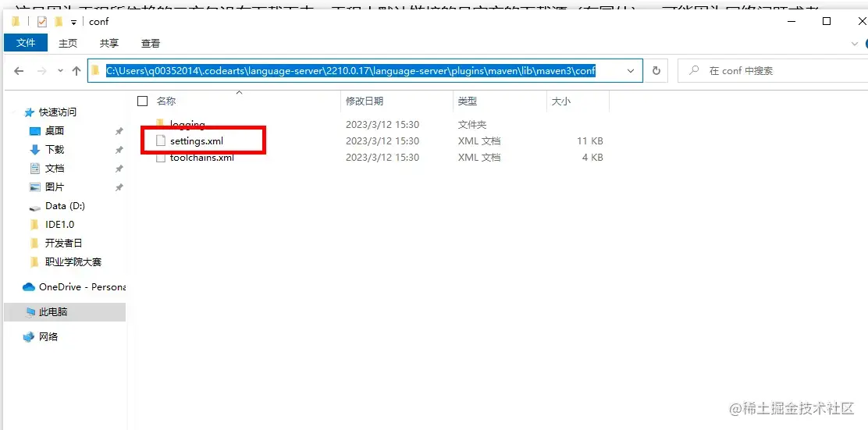Click the 网络 network icon
Screen dimensions: 868x430
29,337
